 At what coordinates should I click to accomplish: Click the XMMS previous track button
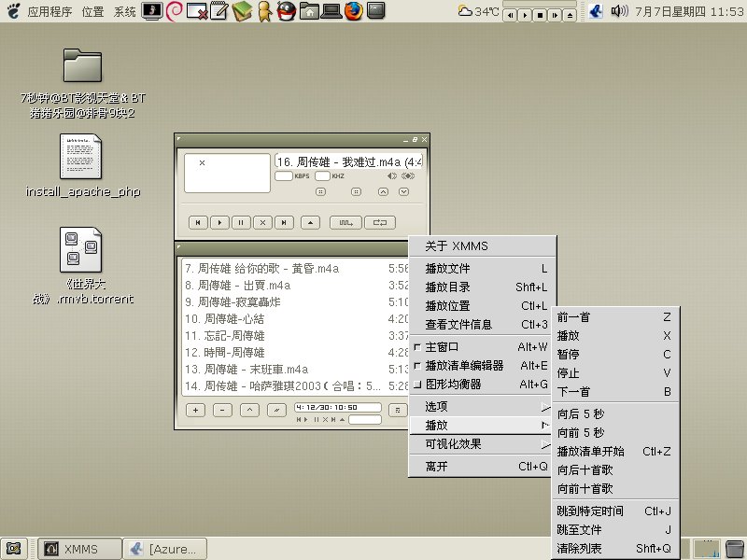pos(198,222)
